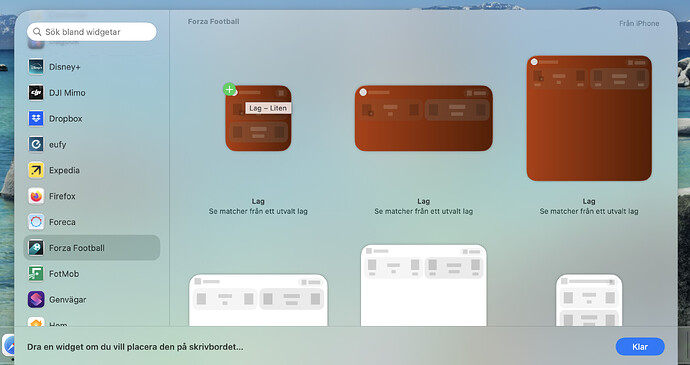
Task: Click the Dra en widget hint text
Action: click(x=135, y=347)
